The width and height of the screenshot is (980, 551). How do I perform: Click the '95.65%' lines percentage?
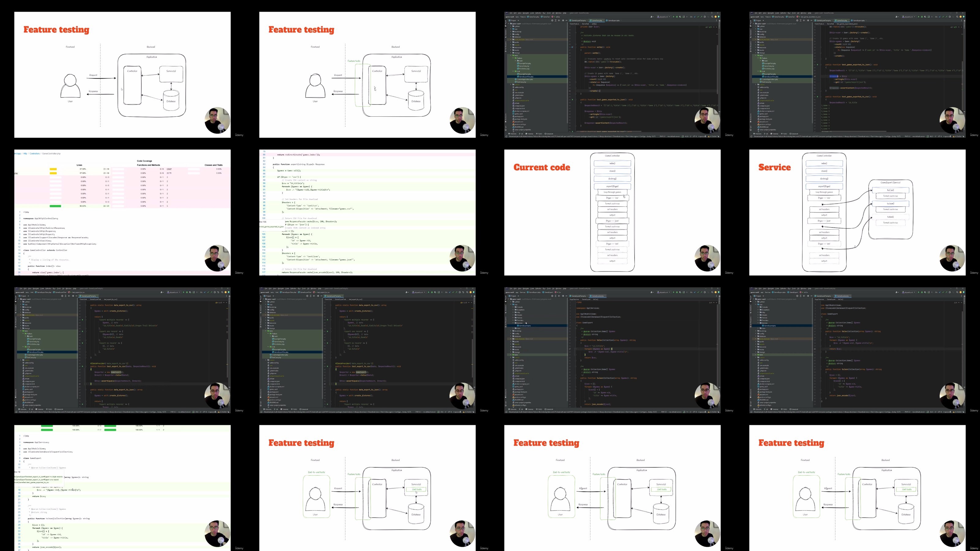(83, 206)
